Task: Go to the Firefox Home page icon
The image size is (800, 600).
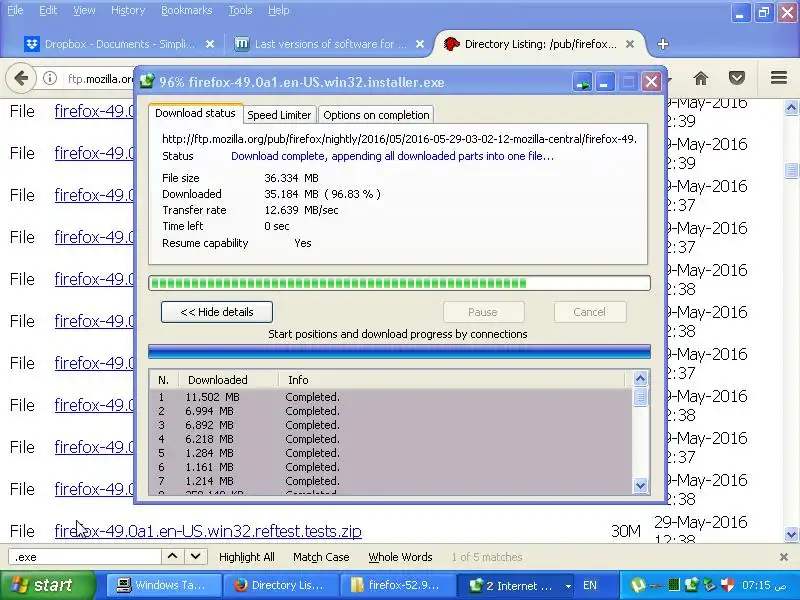Action: [701, 78]
